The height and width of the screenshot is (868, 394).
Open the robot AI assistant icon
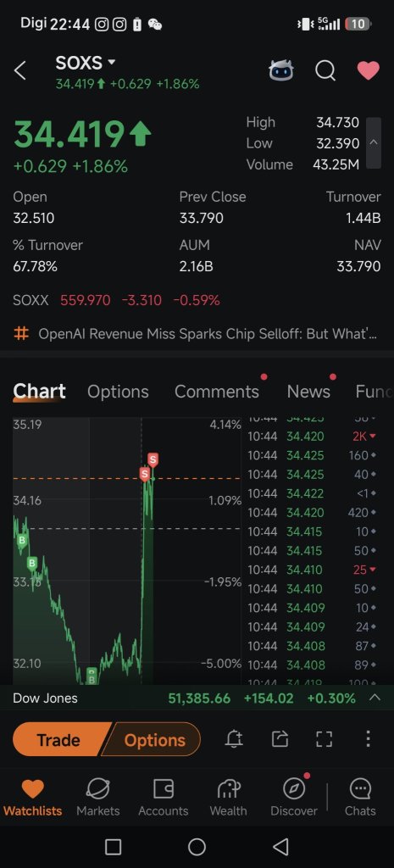pyautogui.click(x=281, y=71)
